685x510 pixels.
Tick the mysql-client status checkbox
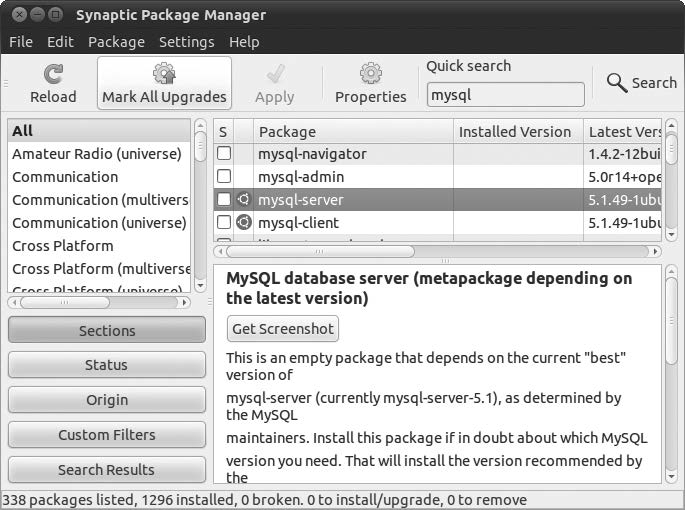pyautogui.click(x=224, y=222)
